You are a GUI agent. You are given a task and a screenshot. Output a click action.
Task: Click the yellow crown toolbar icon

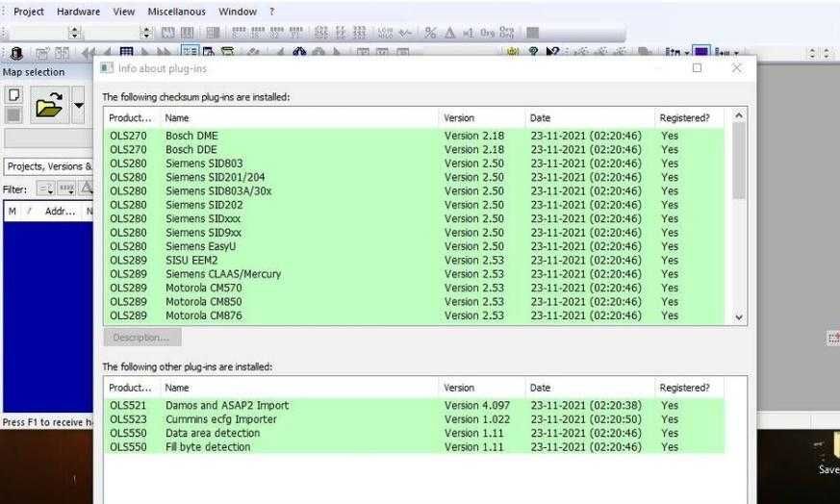(x=513, y=52)
